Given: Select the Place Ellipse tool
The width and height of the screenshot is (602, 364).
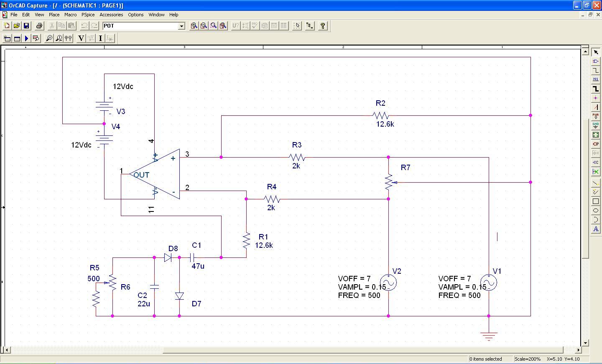Looking at the screenshot, I should [x=596, y=211].
